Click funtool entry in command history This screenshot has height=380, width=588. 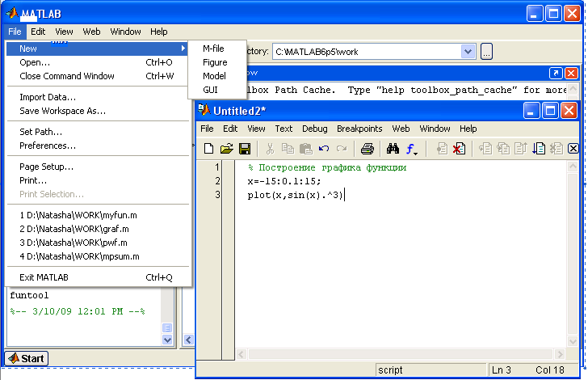(29, 295)
